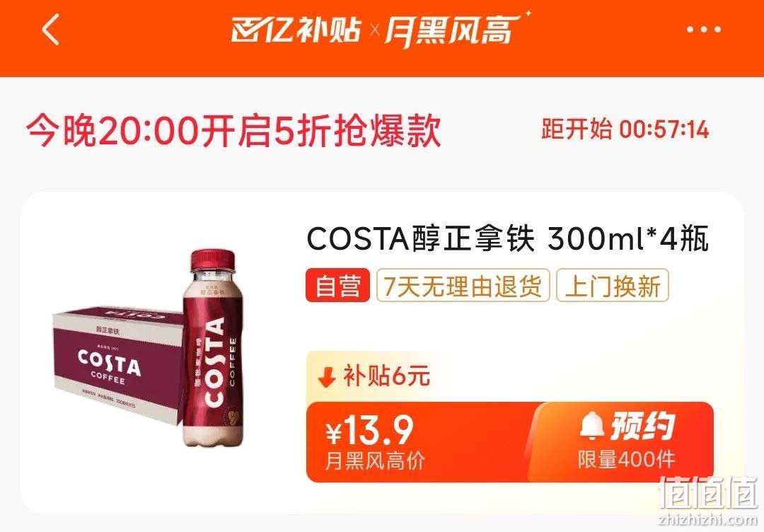Open the COSTA bottle product image
The image size is (764, 532).
click(212, 348)
